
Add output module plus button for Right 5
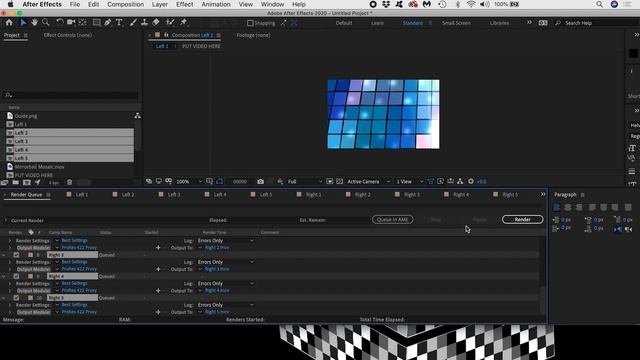point(158,312)
